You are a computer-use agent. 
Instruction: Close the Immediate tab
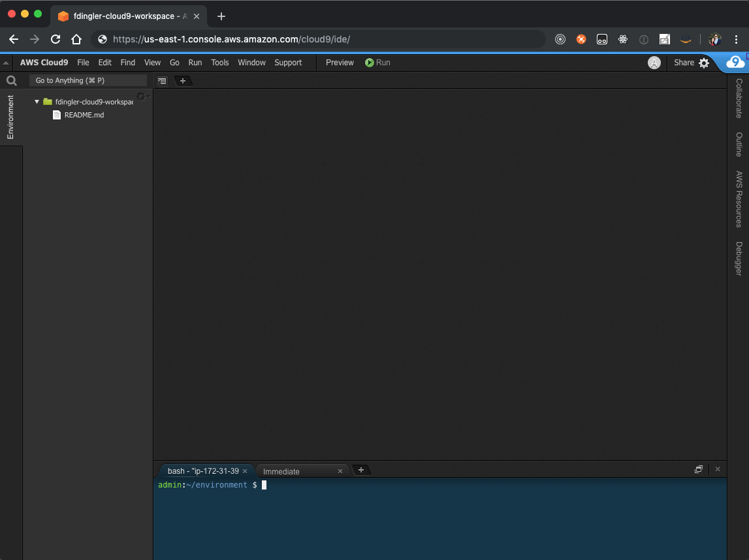point(340,471)
